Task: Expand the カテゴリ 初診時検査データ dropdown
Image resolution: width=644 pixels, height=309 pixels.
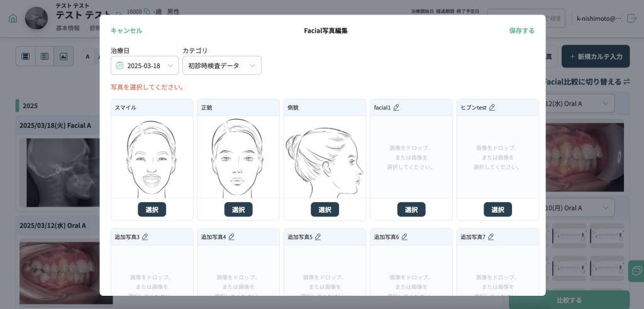Action: (x=222, y=65)
